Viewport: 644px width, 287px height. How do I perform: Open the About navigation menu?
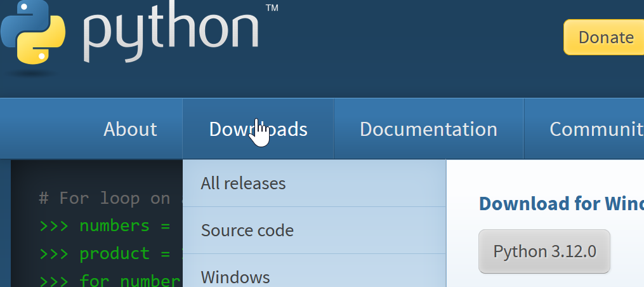click(130, 129)
